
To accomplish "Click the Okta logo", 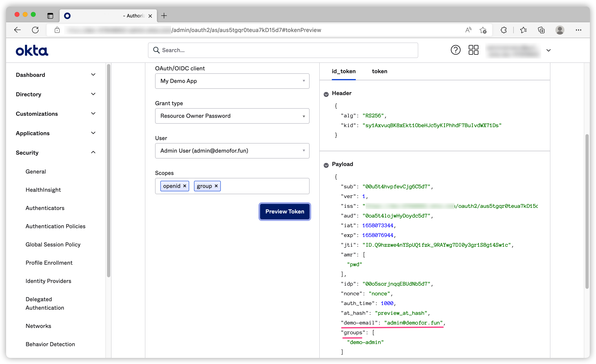I will pyautogui.click(x=32, y=50).
